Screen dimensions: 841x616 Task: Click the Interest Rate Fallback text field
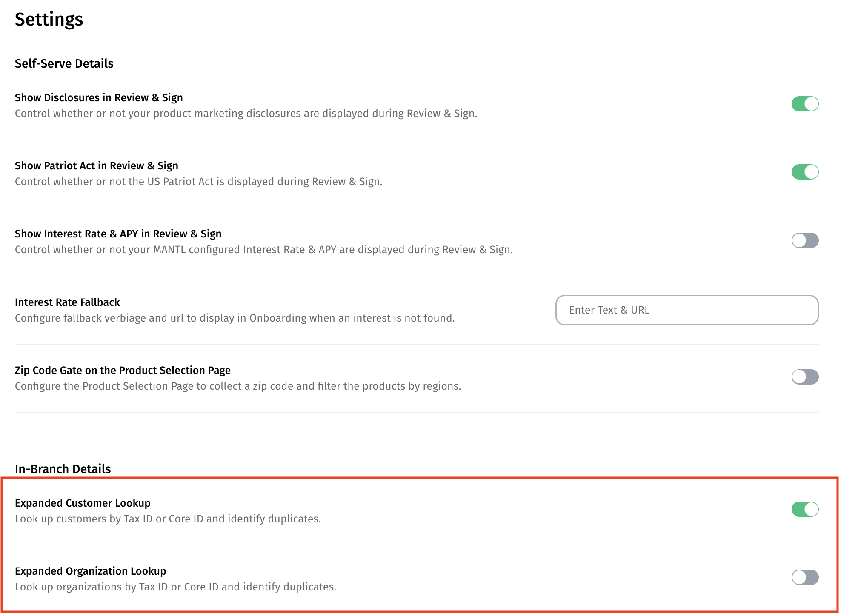687,310
